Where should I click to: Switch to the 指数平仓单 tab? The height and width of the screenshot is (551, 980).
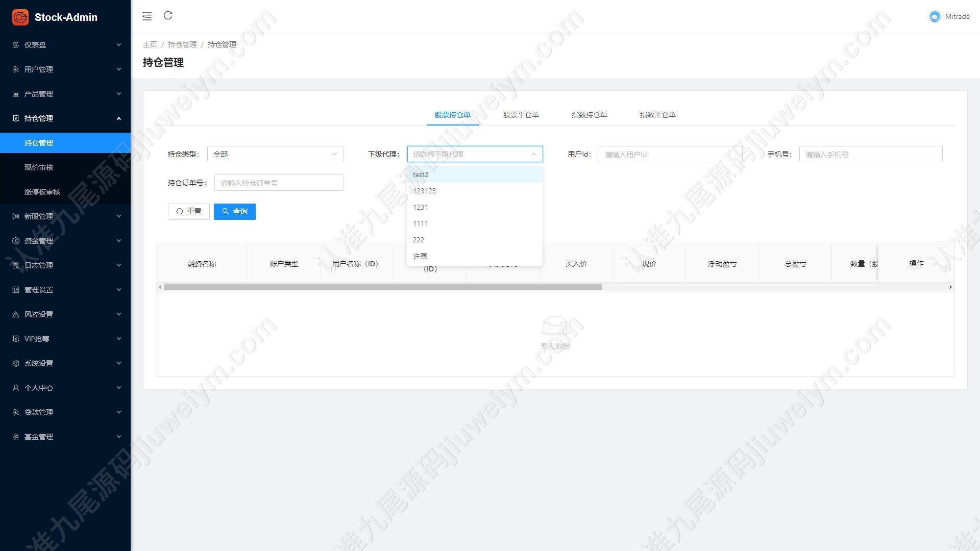click(657, 115)
